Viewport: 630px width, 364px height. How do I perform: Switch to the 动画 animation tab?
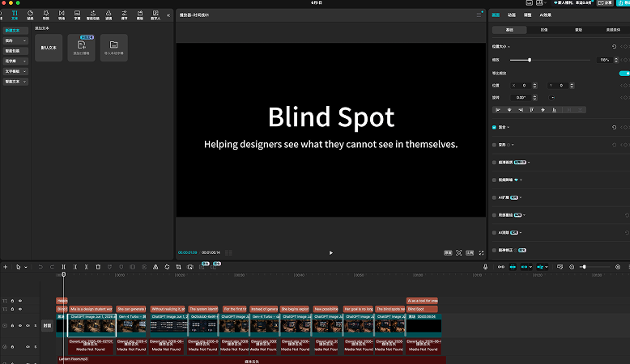pos(512,15)
